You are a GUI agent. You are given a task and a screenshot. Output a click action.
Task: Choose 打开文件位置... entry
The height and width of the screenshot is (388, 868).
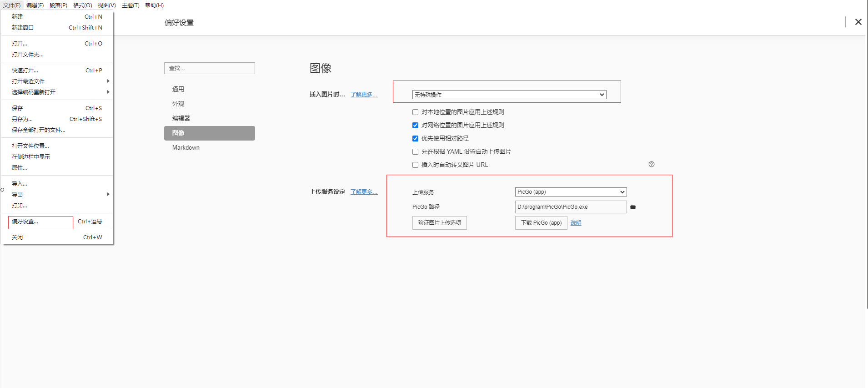coord(57,146)
